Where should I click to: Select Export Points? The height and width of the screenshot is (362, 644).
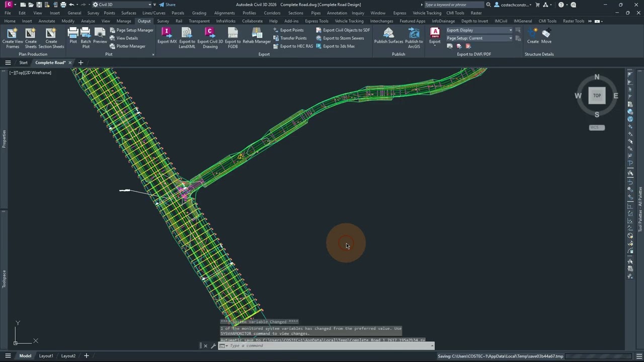(x=288, y=30)
